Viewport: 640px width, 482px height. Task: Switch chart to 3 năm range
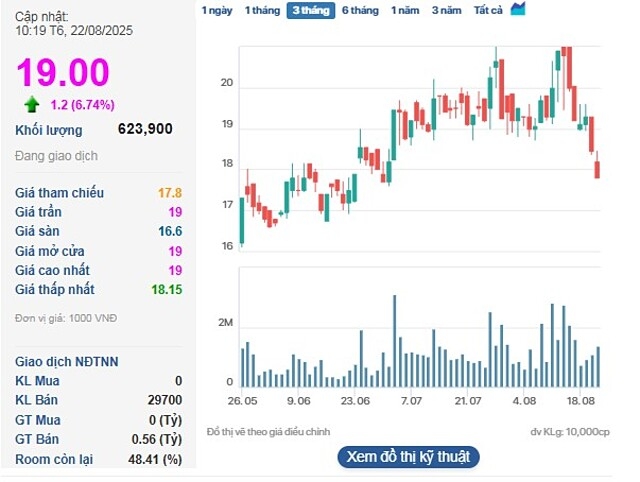click(447, 10)
